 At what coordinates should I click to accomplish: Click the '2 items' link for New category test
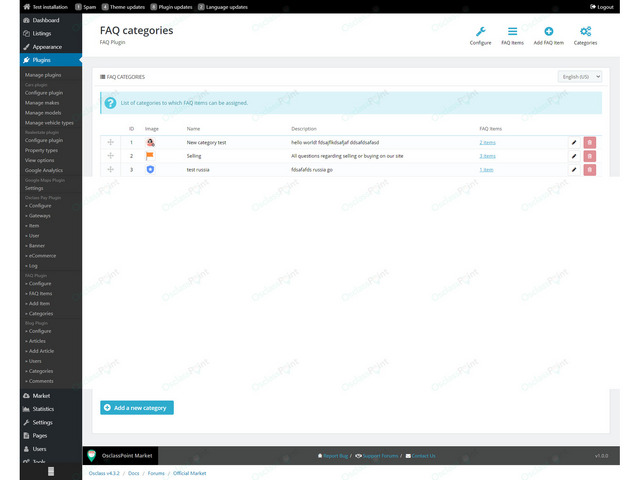(x=487, y=142)
